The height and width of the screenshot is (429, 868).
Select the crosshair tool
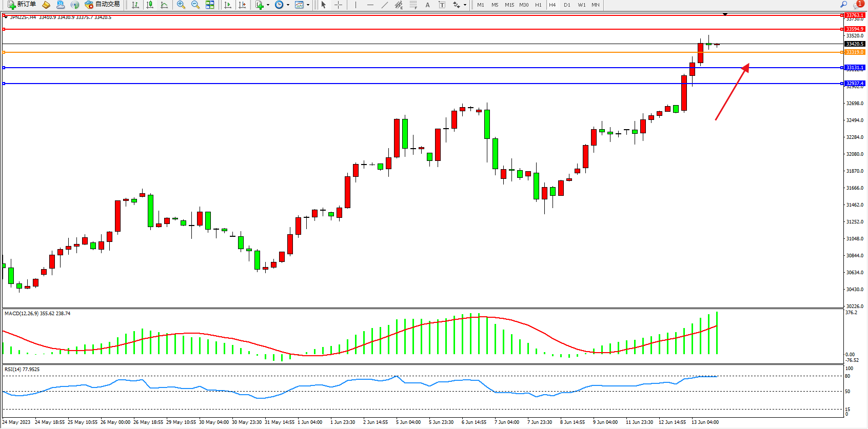(339, 5)
